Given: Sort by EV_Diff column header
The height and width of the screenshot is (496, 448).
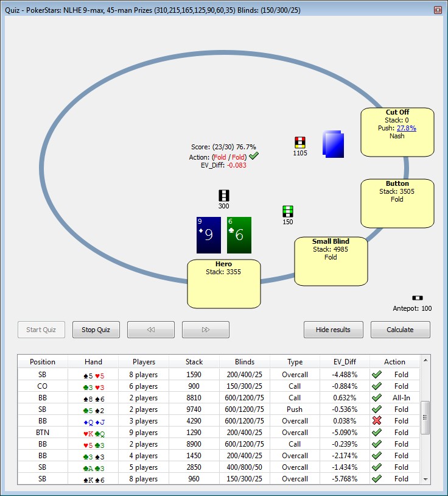Looking at the screenshot, I should pos(345,361).
